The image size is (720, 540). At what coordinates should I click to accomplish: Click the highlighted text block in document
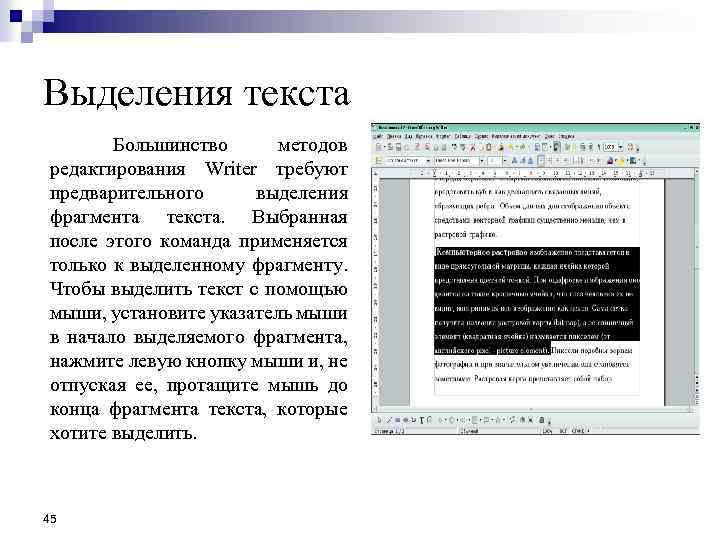point(536,301)
